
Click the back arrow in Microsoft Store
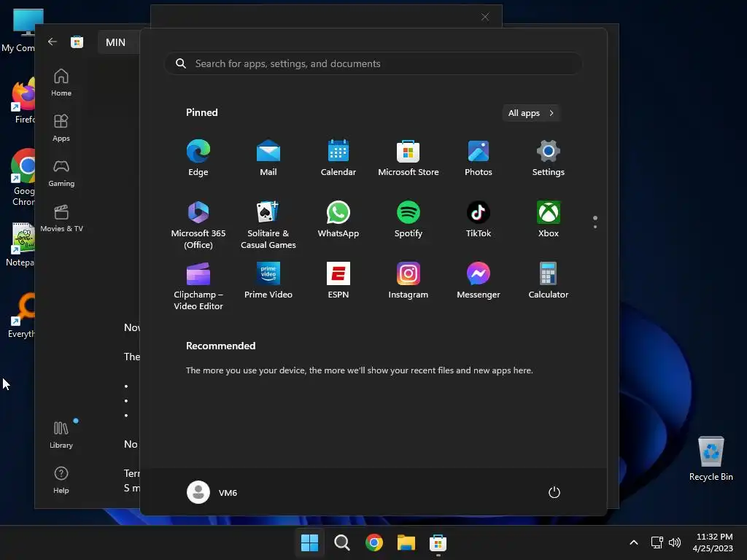[53, 42]
